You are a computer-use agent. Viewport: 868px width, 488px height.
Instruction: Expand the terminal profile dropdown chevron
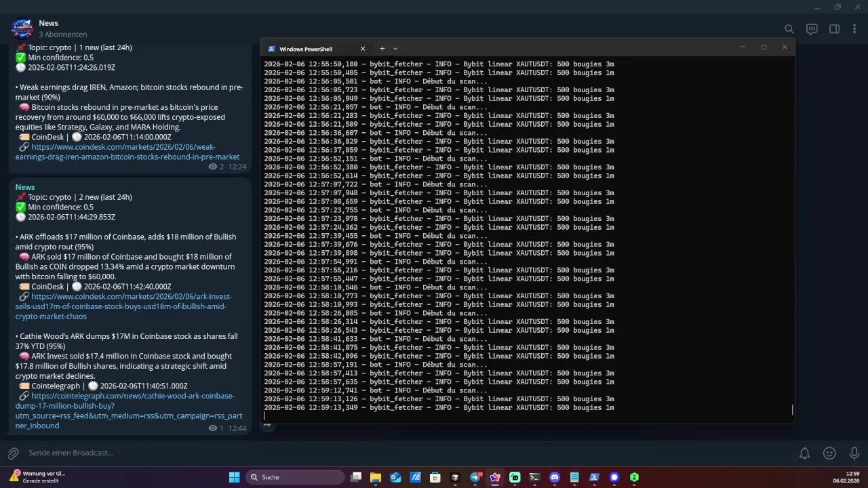pos(395,49)
